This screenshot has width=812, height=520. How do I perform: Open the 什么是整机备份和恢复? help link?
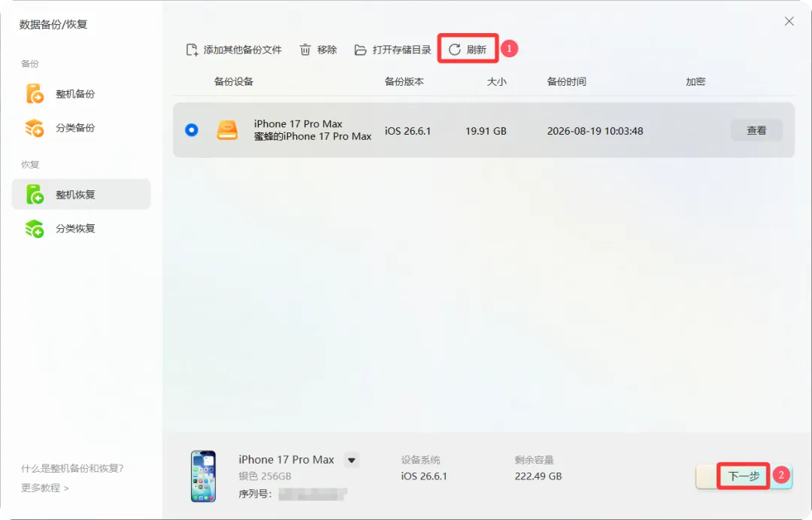(72, 469)
